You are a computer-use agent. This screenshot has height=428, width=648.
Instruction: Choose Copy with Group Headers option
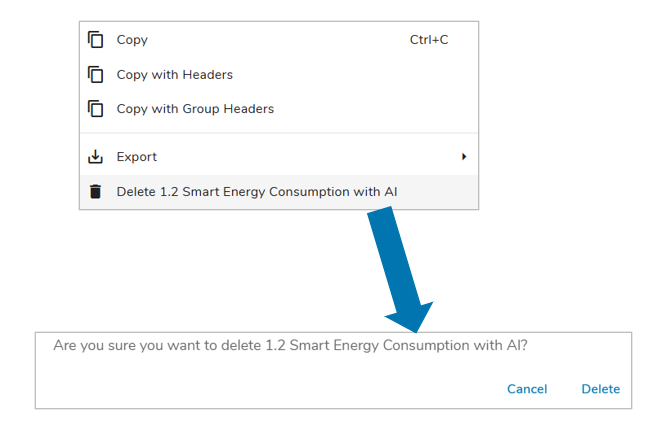click(195, 109)
